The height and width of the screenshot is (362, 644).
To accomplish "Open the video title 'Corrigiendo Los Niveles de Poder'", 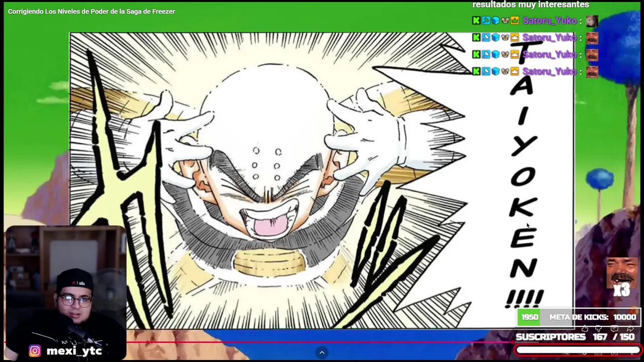I will 92,12.
